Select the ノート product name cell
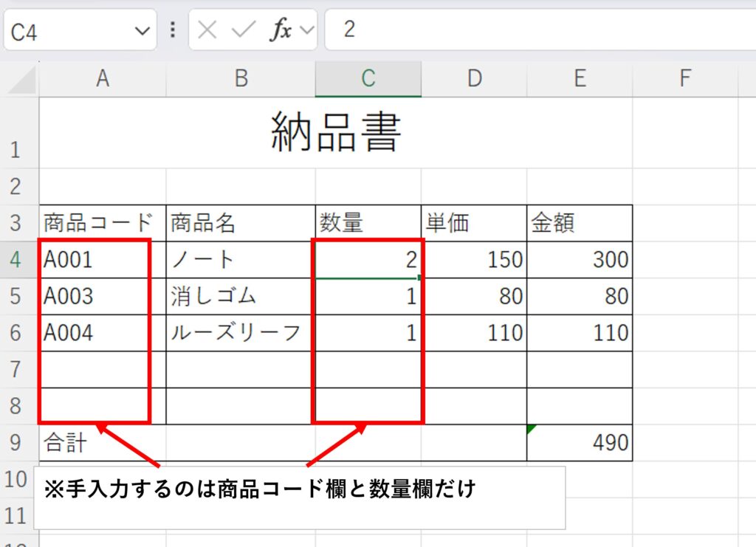Viewport: 756px width, 547px height. 241,260
